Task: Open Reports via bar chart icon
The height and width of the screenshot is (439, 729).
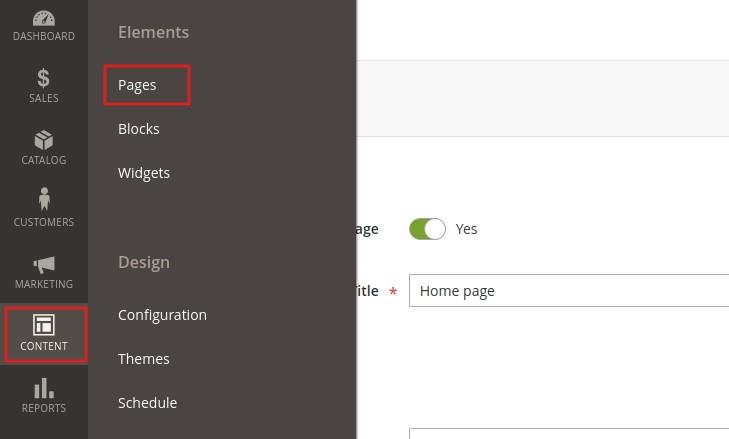Action: coord(43,388)
